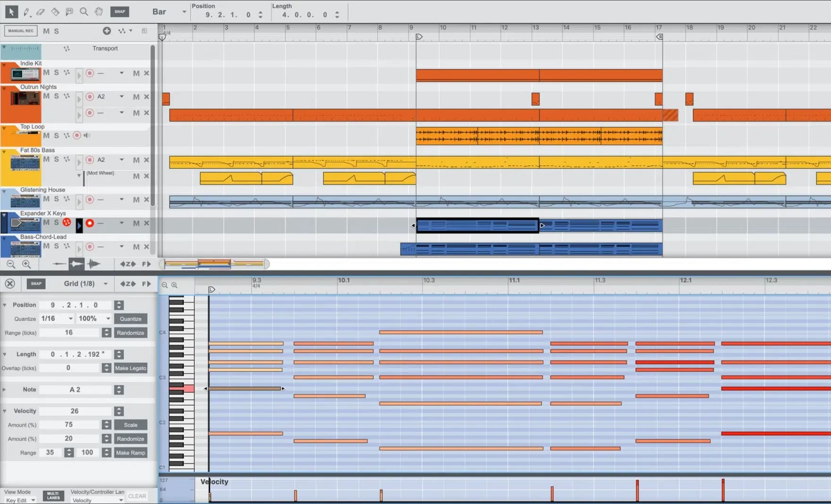Click the Quantize button
The width and height of the screenshot is (831, 504).
pyautogui.click(x=130, y=319)
